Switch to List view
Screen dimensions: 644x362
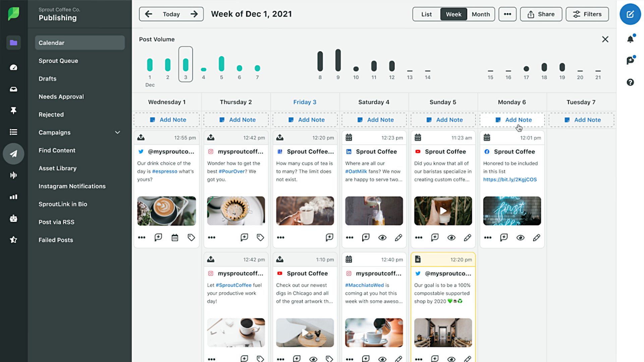426,14
